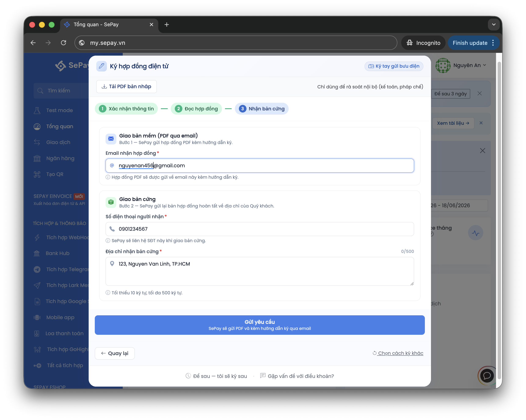526x420 pixels.
Task: Click the info icon next to email hint
Action: [108, 177]
